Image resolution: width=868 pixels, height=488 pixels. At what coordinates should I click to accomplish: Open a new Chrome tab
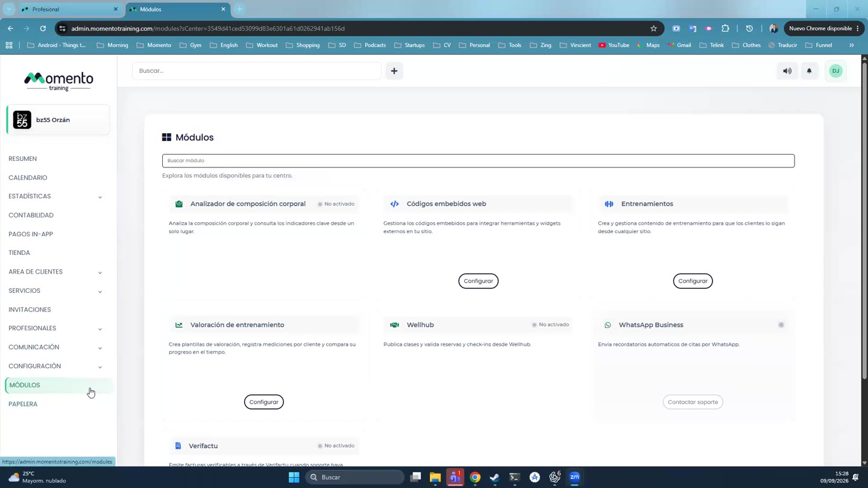tap(239, 9)
